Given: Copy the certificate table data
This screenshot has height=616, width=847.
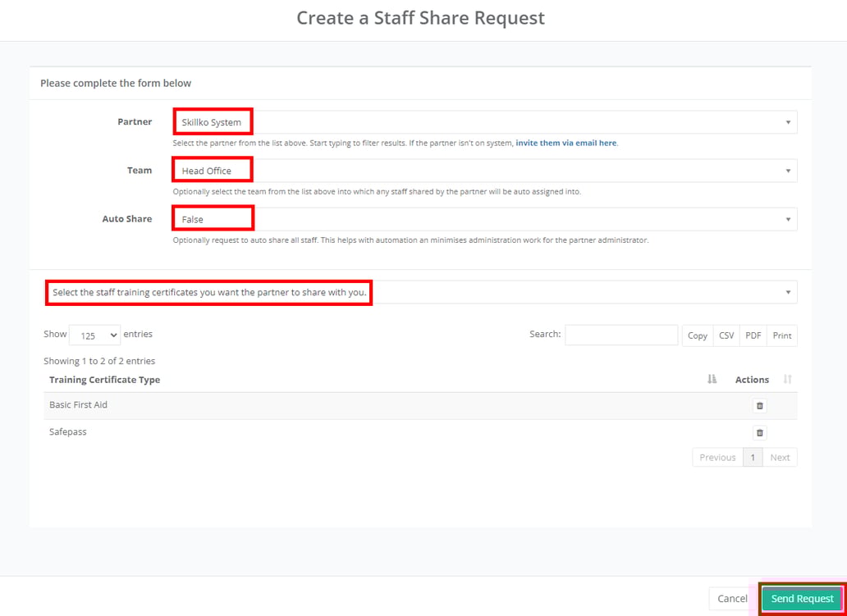Looking at the screenshot, I should [697, 335].
